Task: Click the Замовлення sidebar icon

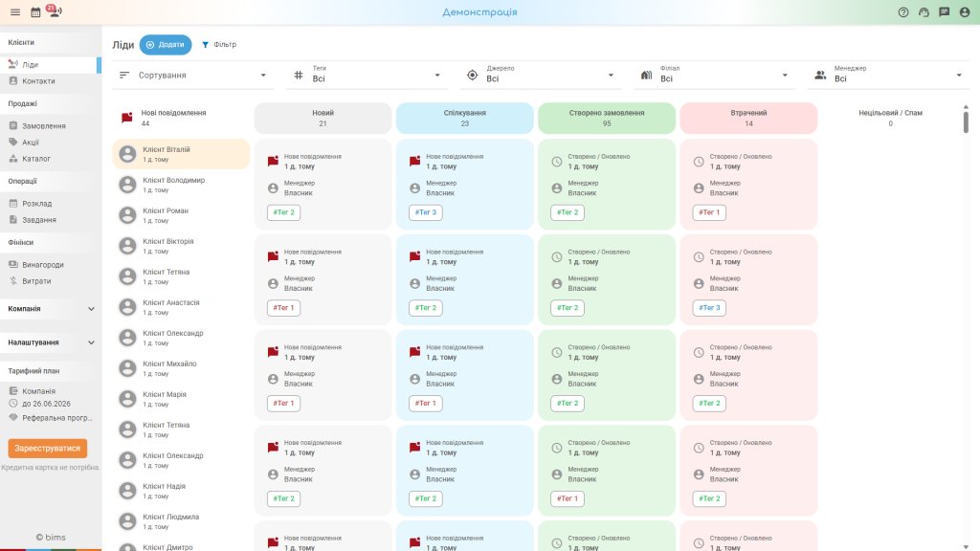Action: (13, 125)
